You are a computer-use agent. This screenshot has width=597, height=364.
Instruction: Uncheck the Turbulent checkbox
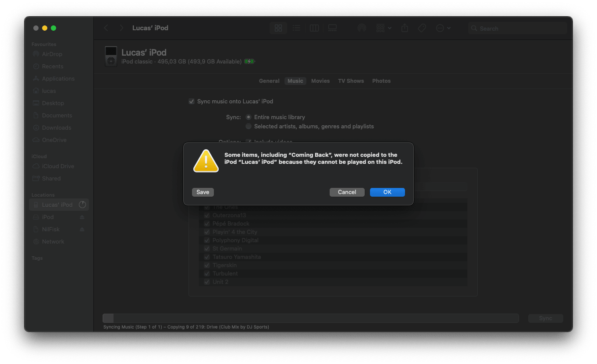[x=207, y=274]
